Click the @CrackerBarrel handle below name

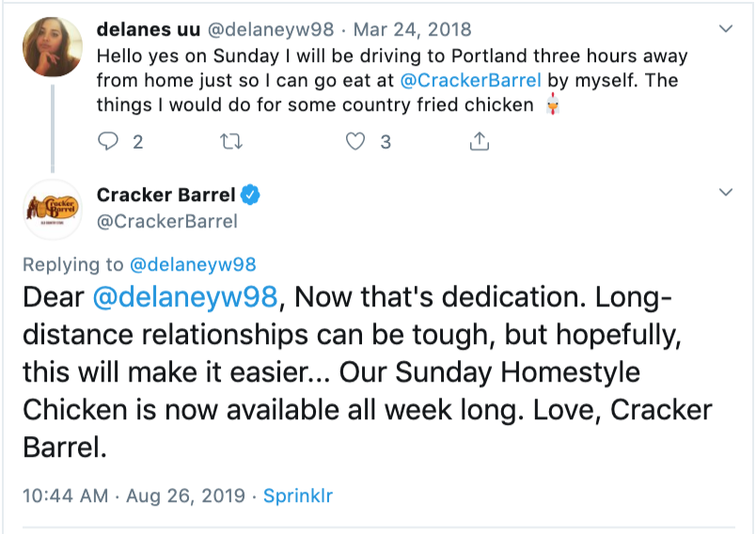coord(166,222)
